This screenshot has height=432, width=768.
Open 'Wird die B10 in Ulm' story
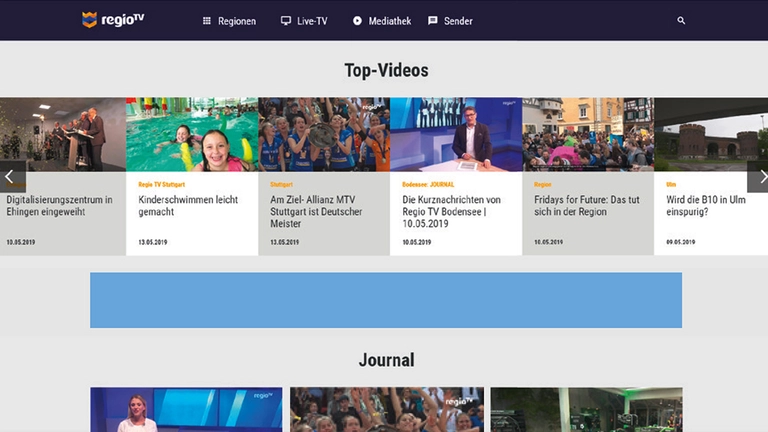706,206
